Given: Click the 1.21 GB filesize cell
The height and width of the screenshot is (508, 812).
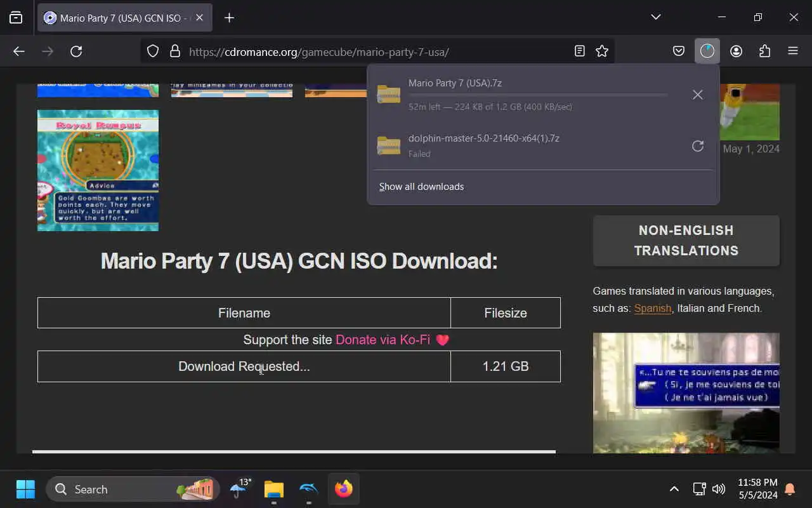Looking at the screenshot, I should click(506, 366).
